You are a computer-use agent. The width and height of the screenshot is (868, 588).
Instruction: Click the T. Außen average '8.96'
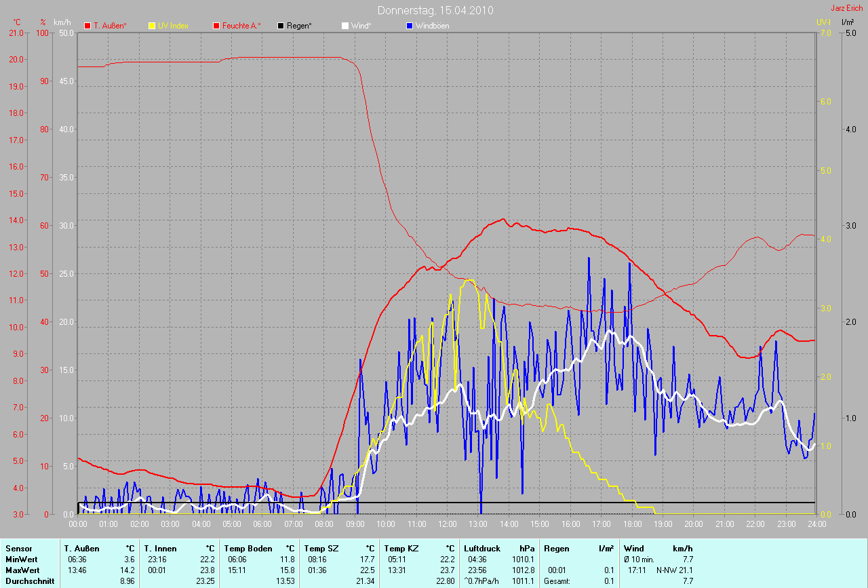coord(127,581)
